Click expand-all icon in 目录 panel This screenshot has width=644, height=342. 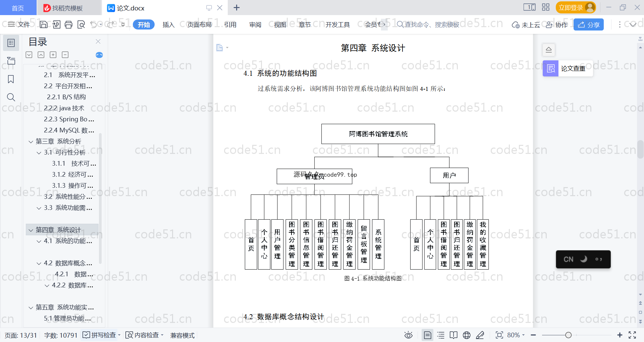(x=29, y=55)
